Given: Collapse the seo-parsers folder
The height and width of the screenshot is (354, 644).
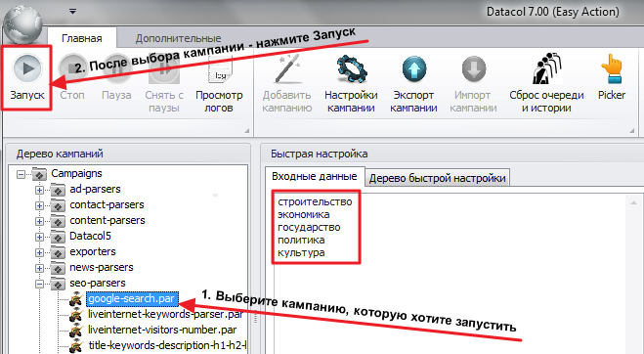Looking at the screenshot, I should coord(39,284).
